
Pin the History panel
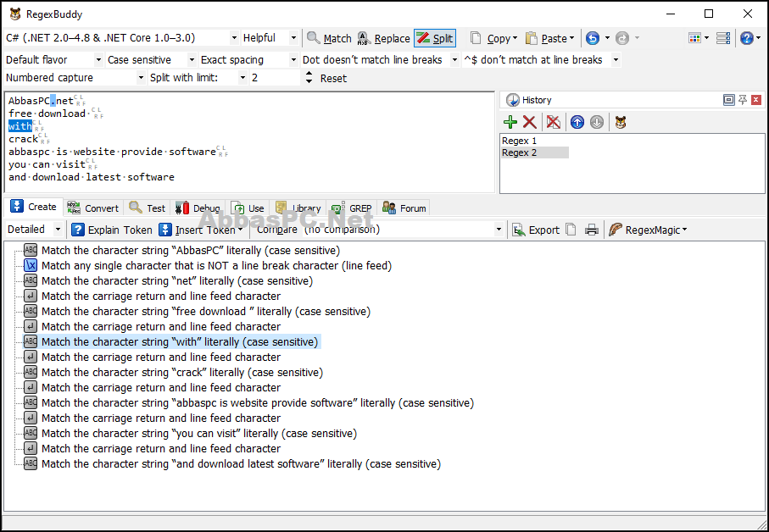[743, 100]
